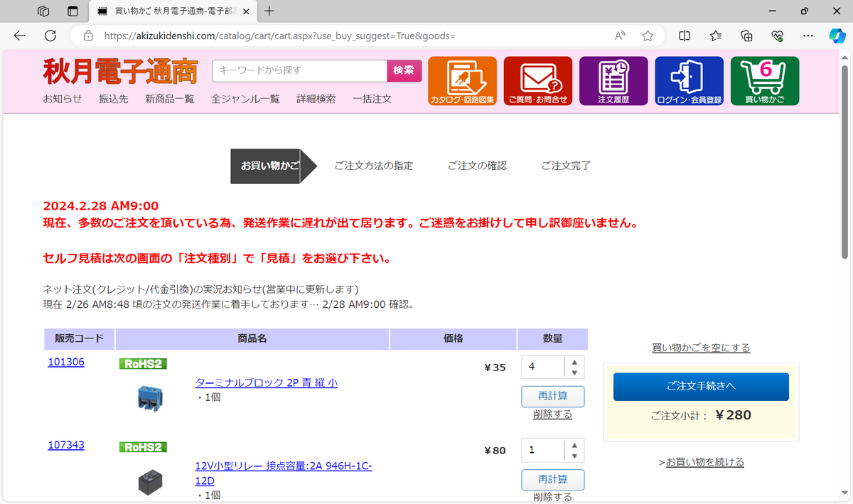Open the workspaces icon in title bar
Viewport: 853px width, 504px height.
click(x=43, y=11)
